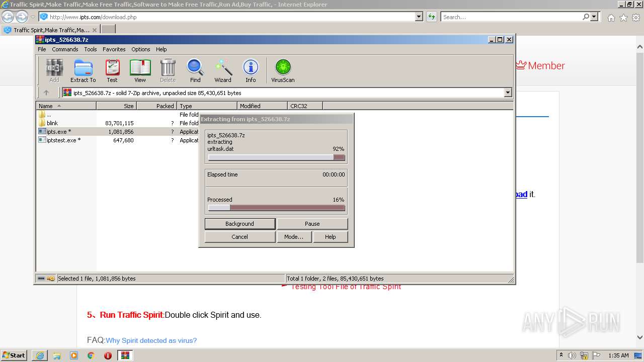Click the Test archive icon
This screenshot has width=644, height=362.
(x=112, y=70)
